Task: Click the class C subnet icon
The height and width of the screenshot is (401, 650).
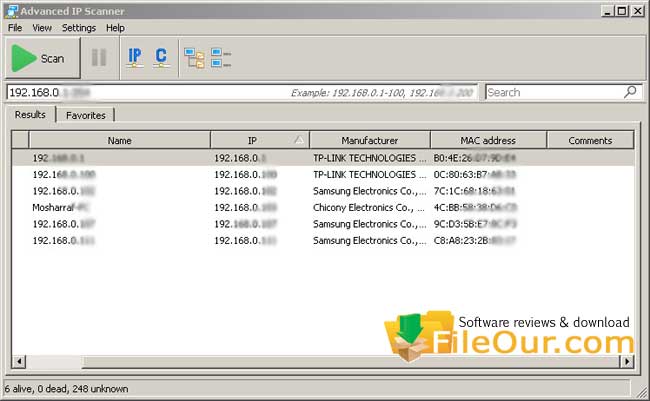Action: [161, 58]
